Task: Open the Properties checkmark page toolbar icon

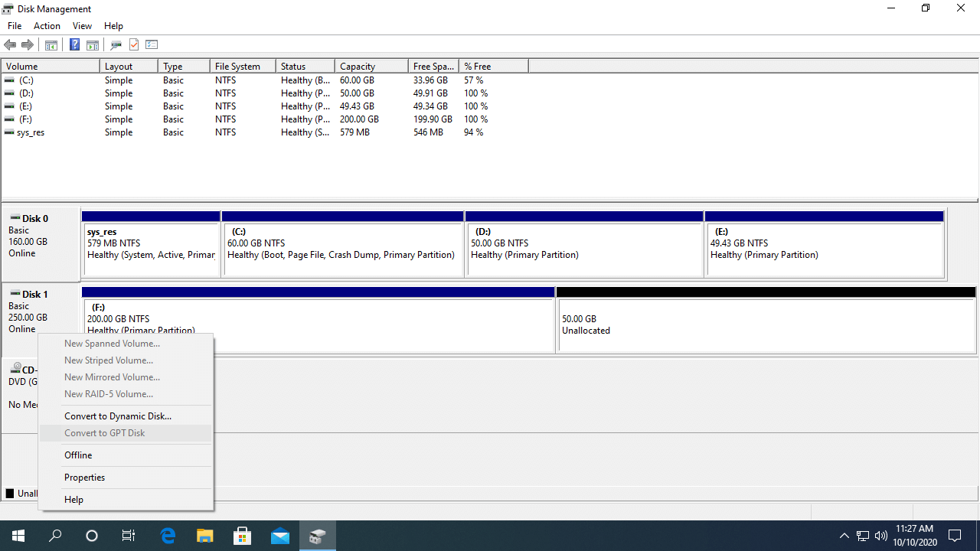Action: coord(134,45)
